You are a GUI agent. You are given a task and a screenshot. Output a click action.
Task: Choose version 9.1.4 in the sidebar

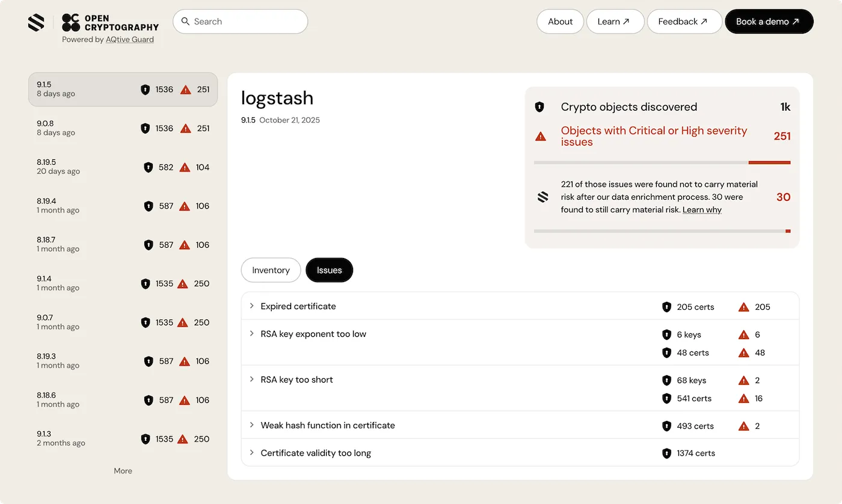pyautogui.click(x=123, y=283)
